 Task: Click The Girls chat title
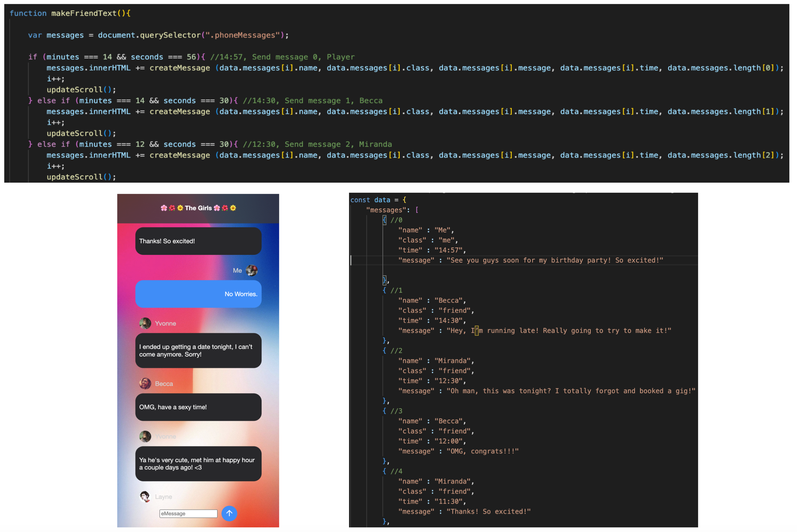pos(198,208)
